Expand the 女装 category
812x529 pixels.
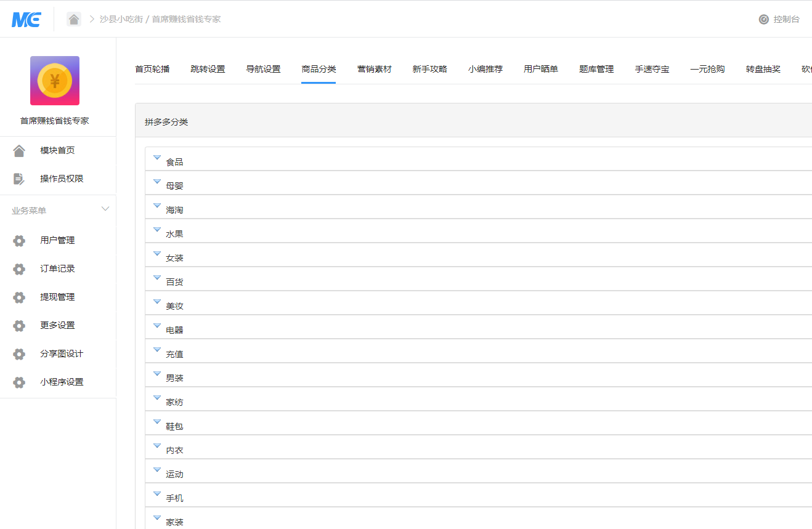[157, 254]
